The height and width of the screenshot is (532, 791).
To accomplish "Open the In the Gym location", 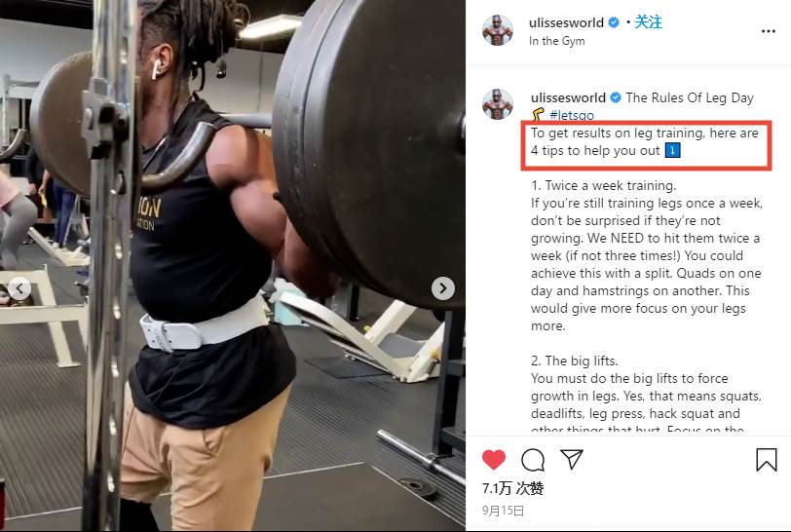I will (557, 41).
